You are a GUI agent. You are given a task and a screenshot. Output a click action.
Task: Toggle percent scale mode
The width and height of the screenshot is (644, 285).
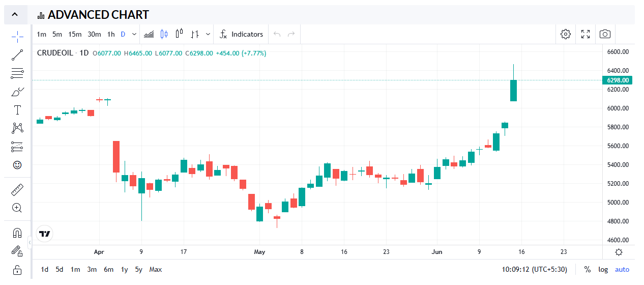pyautogui.click(x=588, y=269)
